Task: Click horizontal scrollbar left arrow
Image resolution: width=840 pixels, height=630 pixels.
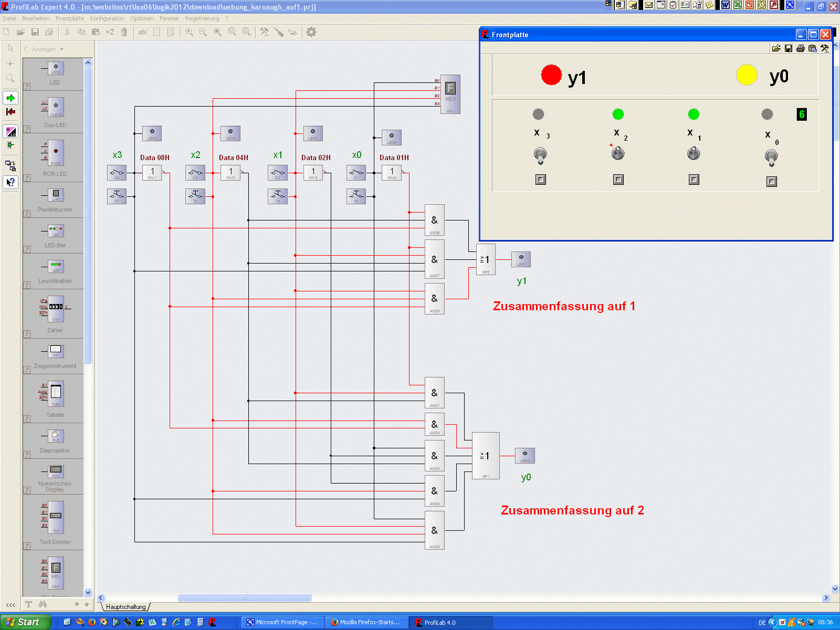Action: [x=101, y=597]
